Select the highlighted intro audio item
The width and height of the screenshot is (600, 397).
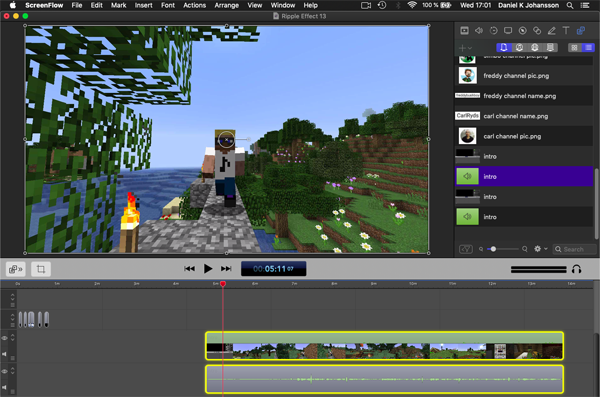524,176
